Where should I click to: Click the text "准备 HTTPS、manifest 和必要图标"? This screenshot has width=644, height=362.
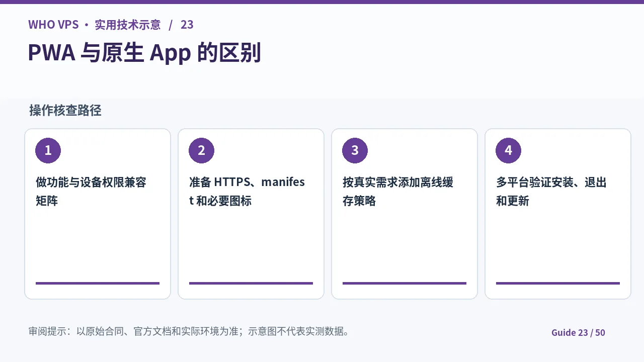pyautogui.click(x=247, y=192)
